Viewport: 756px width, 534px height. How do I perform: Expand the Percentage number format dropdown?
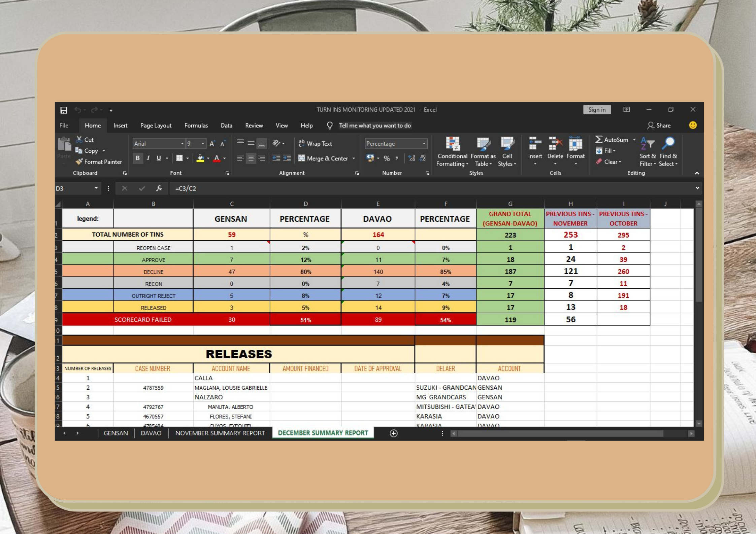click(424, 144)
